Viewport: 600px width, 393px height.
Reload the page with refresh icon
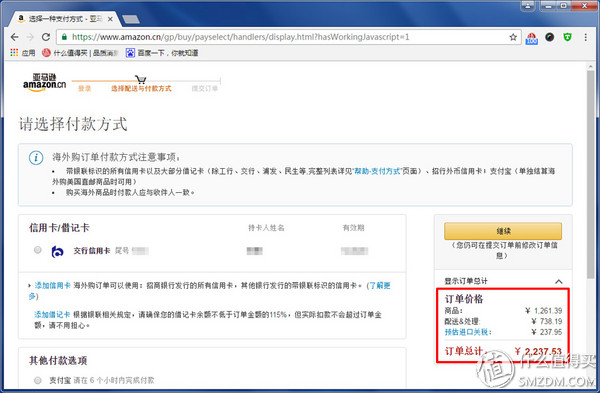tap(46, 37)
